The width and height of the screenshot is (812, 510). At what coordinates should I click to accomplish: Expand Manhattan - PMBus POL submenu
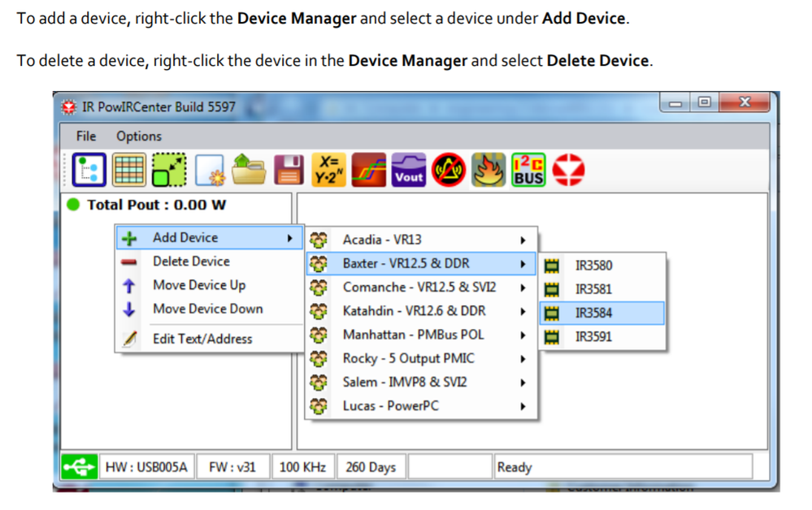[x=420, y=335]
